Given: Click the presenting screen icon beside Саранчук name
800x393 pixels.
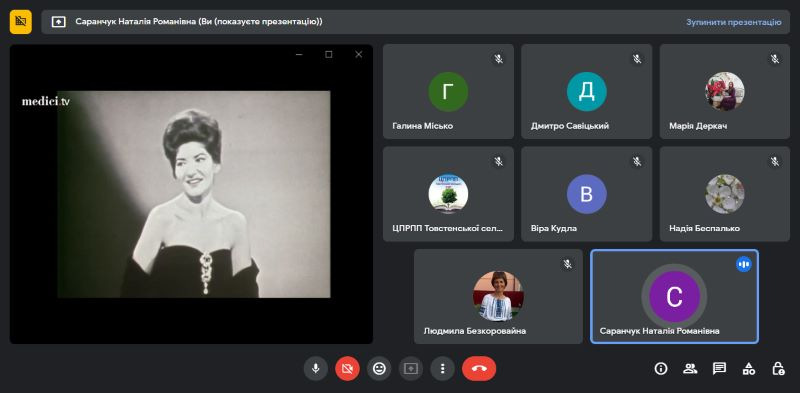Looking at the screenshot, I should pos(59,22).
